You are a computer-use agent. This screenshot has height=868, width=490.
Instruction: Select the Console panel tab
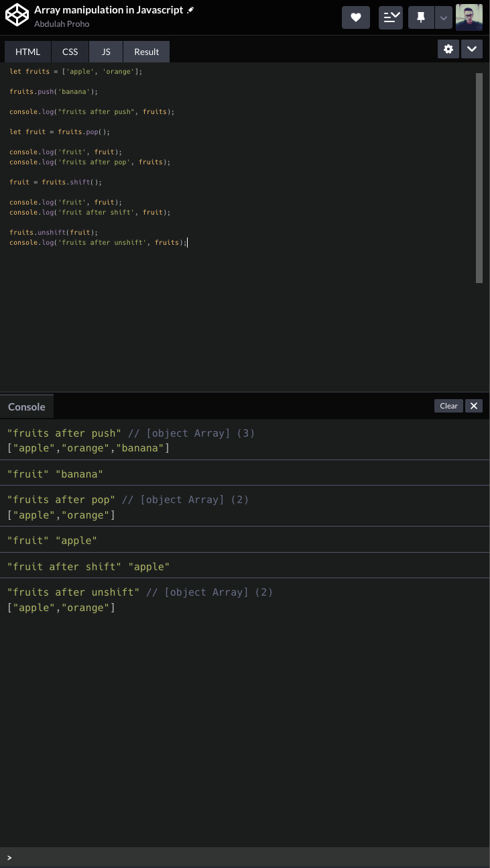click(x=27, y=406)
